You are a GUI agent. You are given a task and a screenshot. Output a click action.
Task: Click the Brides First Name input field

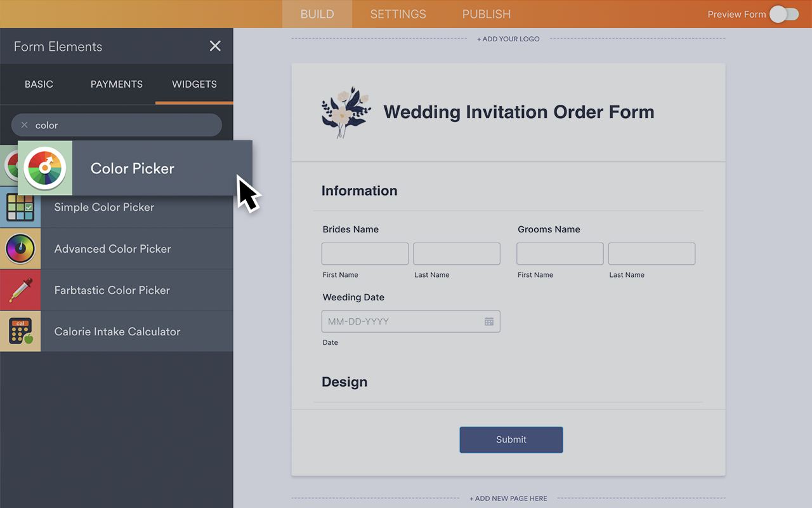pyautogui.click(x=365, y=253)
